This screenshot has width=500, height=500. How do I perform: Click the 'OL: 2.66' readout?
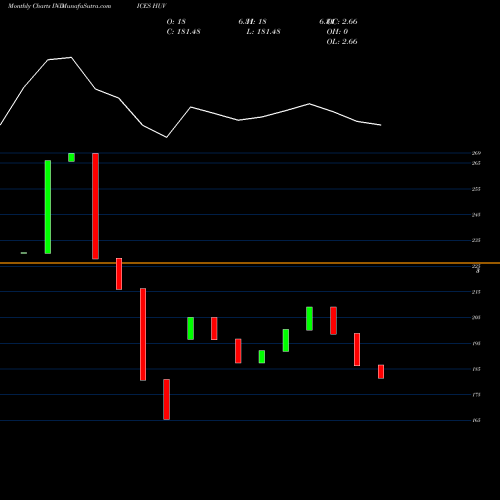pyautogui.click(x=342, y=41)
